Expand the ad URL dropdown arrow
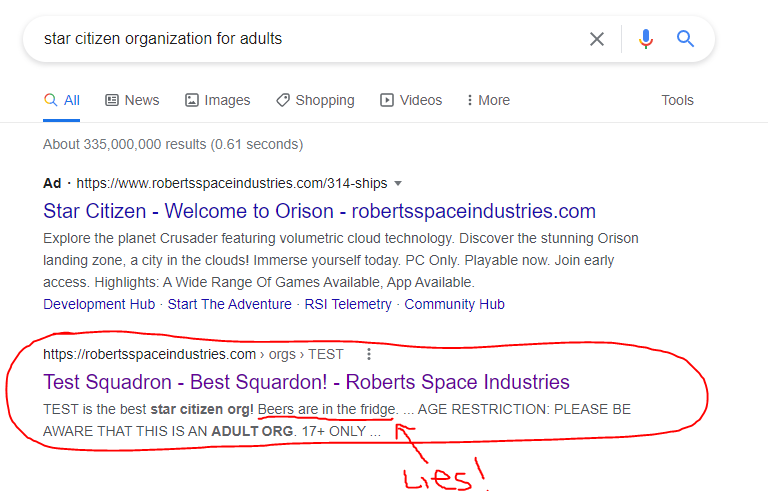 coord(398,184)
